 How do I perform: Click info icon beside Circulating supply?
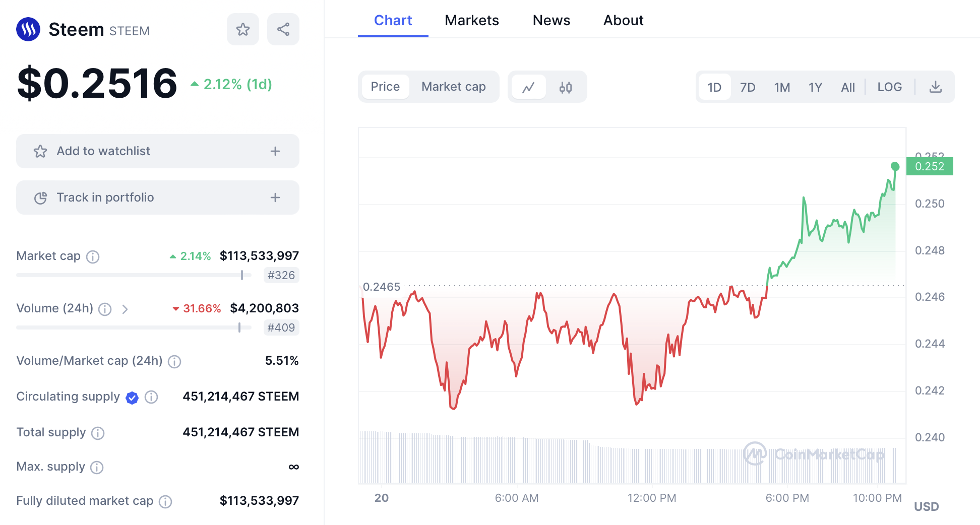click(x=151, y=397)
